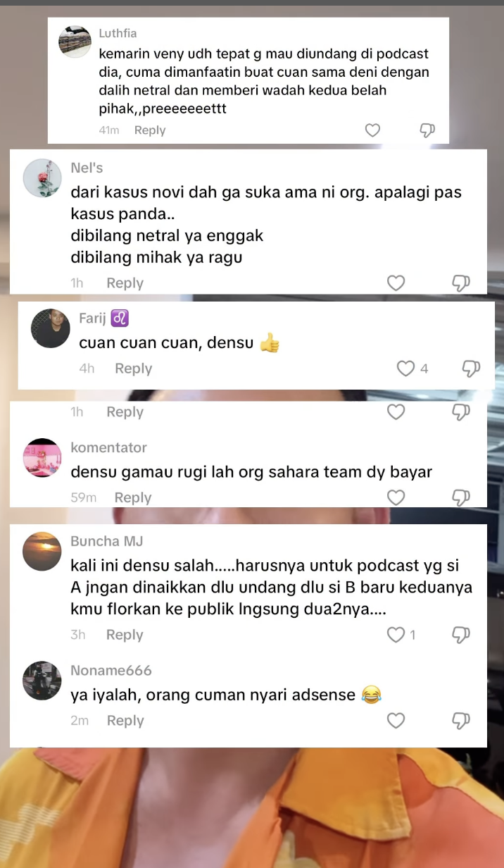Open komentator's pink avatar

click(42, 458)
